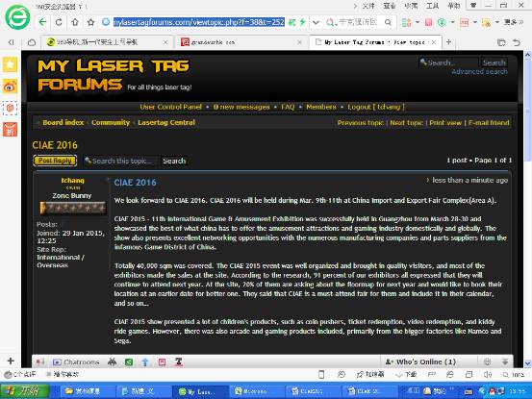The image size is (532, 399).
Task: Go to Board index link
Action: [x=63, y=123]
